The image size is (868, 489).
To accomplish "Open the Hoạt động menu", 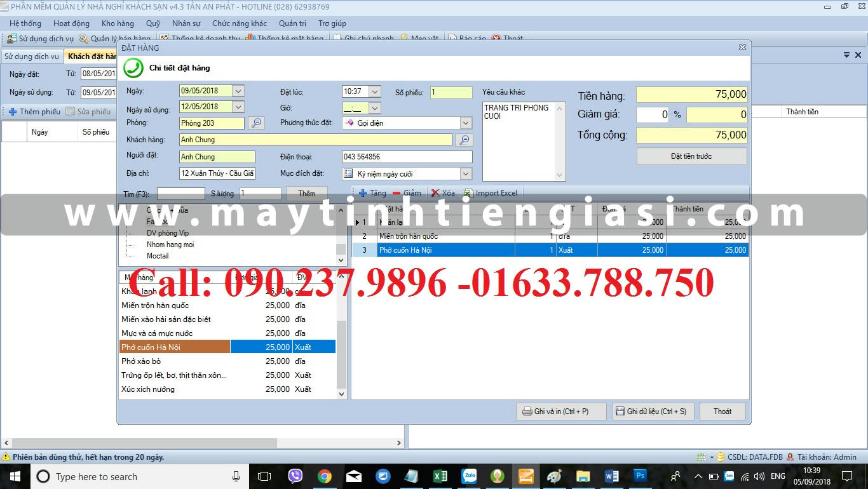I will [71, 23].
